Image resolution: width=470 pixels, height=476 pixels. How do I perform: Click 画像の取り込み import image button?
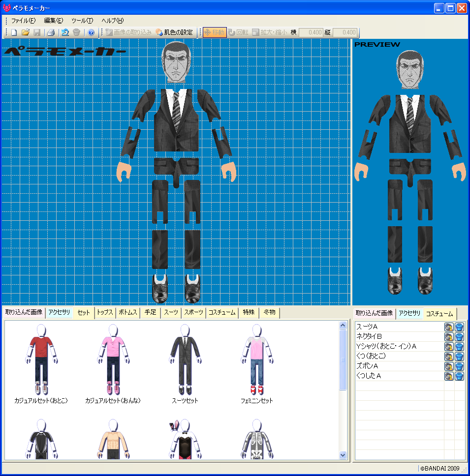point(128,32)
